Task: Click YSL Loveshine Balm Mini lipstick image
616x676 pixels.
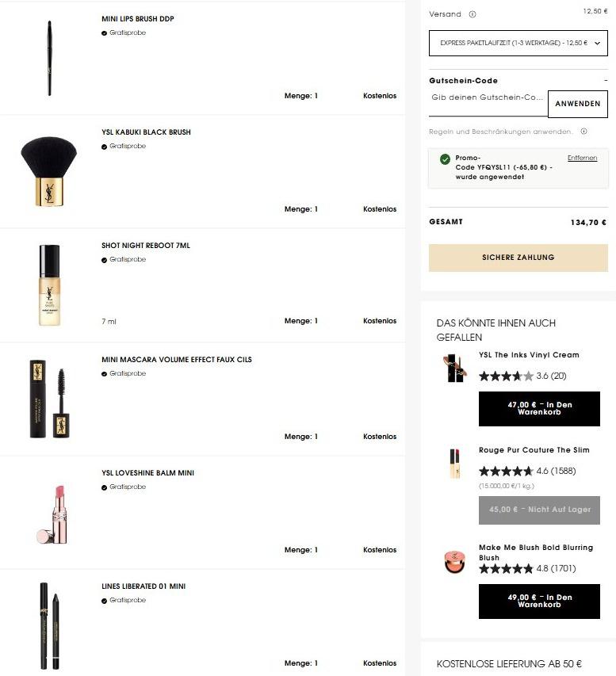Action: click(52, 514)
